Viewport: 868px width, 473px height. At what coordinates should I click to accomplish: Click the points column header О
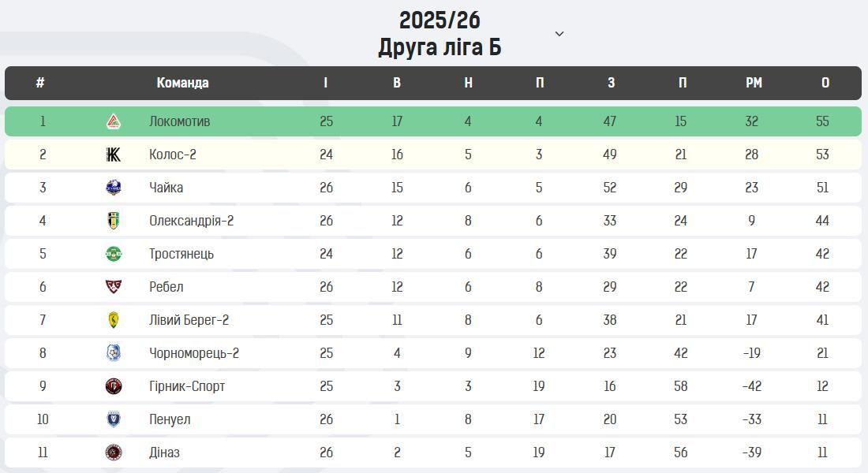click(825, 83)
